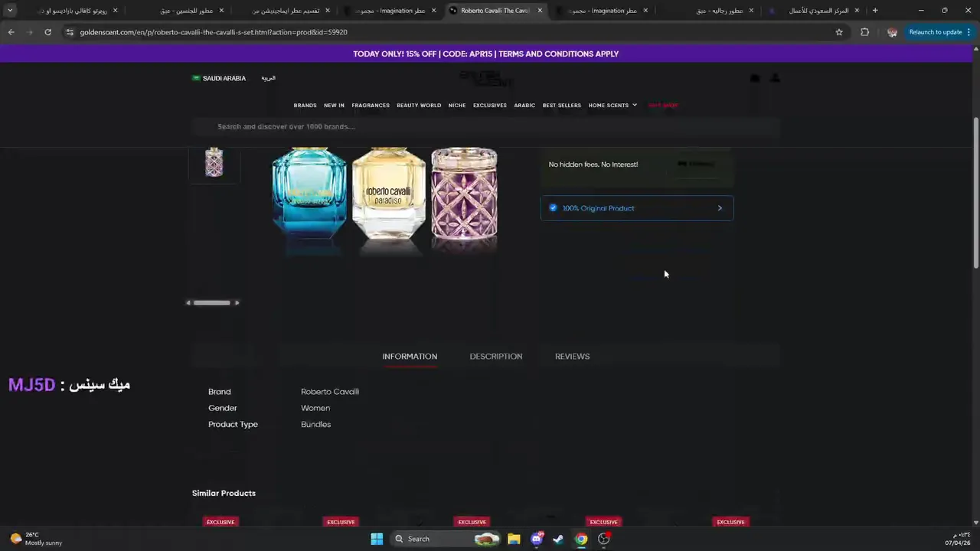Open the terms and conditions promo banner
The height and width of the screenshot is (551, 980).
(x=485, y=54)
